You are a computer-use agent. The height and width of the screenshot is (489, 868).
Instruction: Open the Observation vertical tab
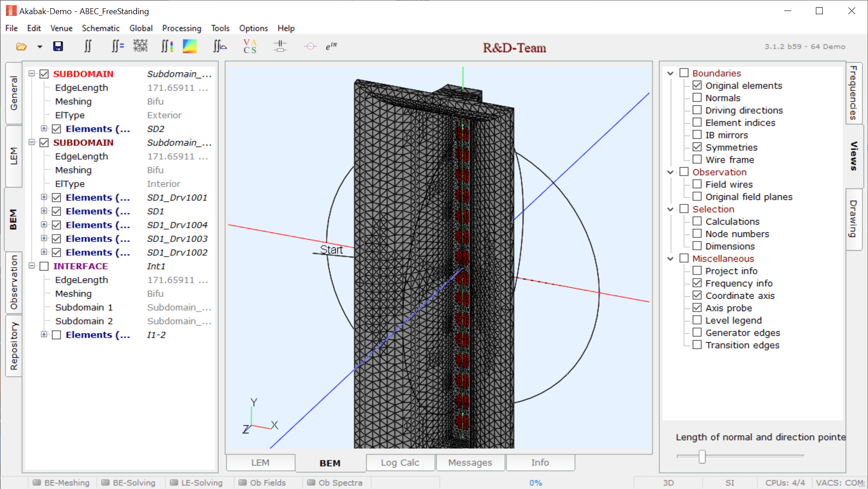tap(14, 282)
